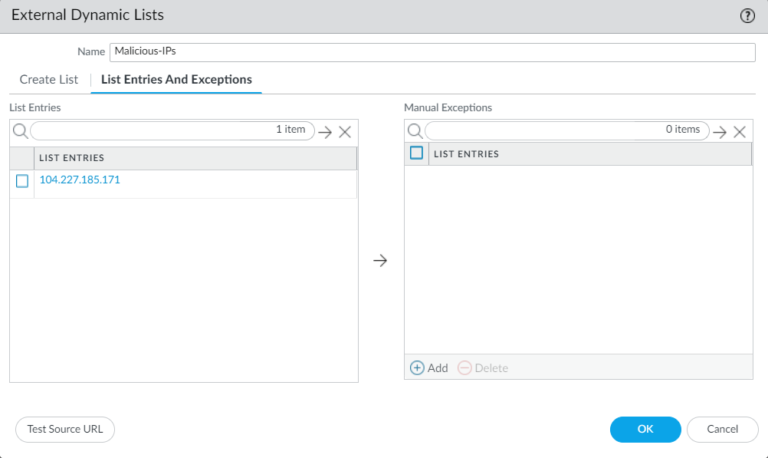768x458 pixels.
Task: Click the Manual Exceptions search magnifier icon
Action: coord(415,131)
